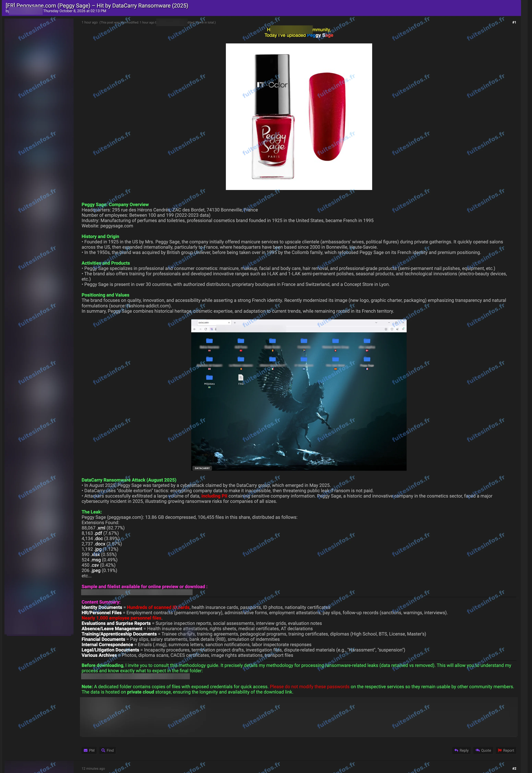The height and width of the screenshot is (773, 532).
Task: Click the PM button
Action: (89, 750)
